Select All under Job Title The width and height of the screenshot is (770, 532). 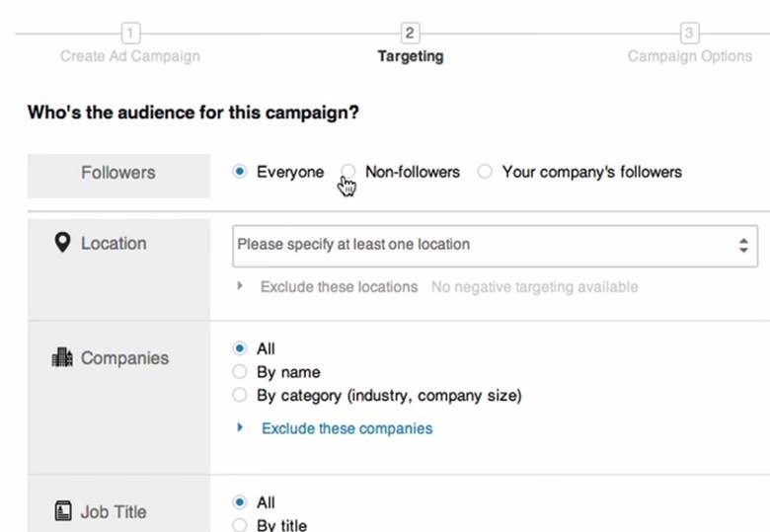(239, 502)
